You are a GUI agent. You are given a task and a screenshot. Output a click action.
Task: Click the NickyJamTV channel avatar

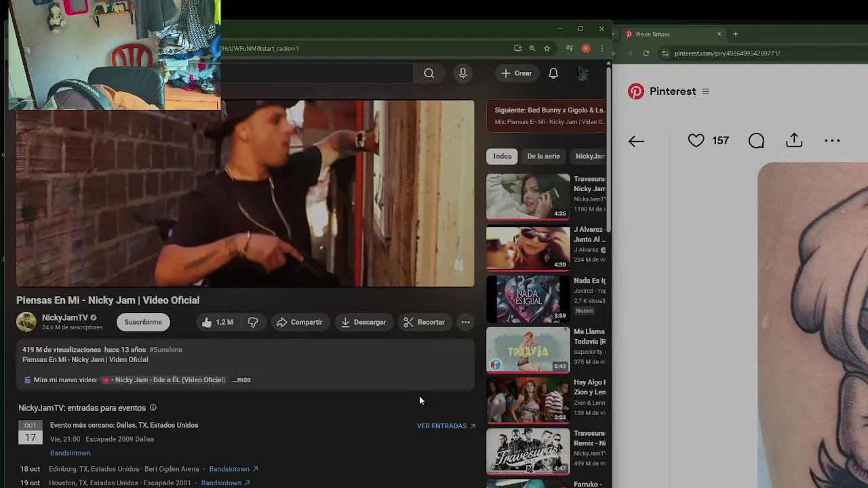point(26,322)
